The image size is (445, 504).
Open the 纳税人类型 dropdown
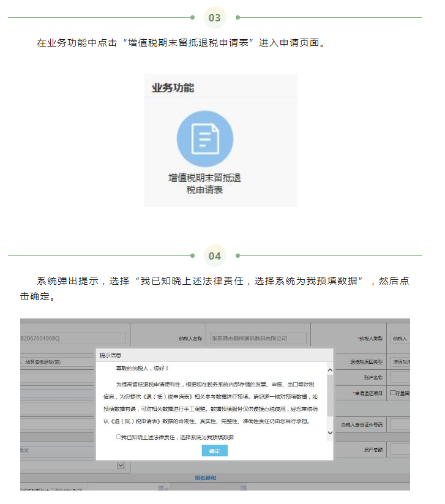(x=400, y=337)
